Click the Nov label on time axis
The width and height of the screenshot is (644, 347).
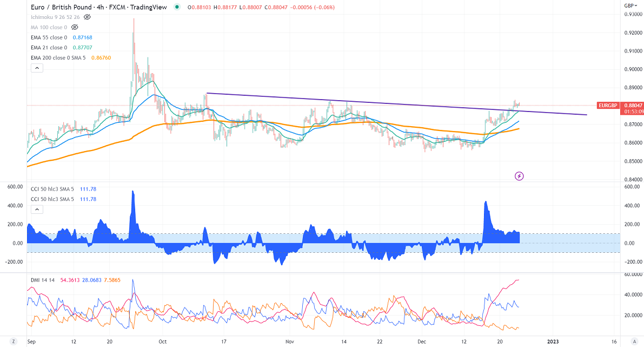(290, 342)
